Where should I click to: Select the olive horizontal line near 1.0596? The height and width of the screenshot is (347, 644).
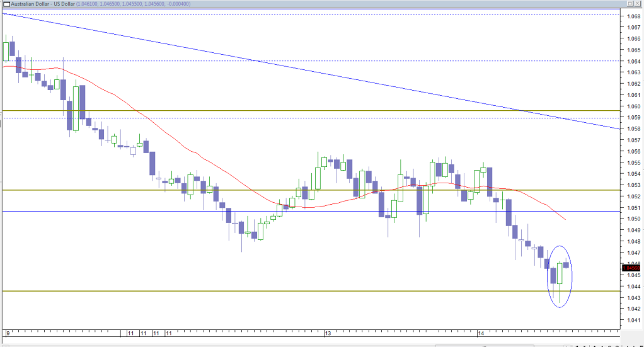point(311,110)
